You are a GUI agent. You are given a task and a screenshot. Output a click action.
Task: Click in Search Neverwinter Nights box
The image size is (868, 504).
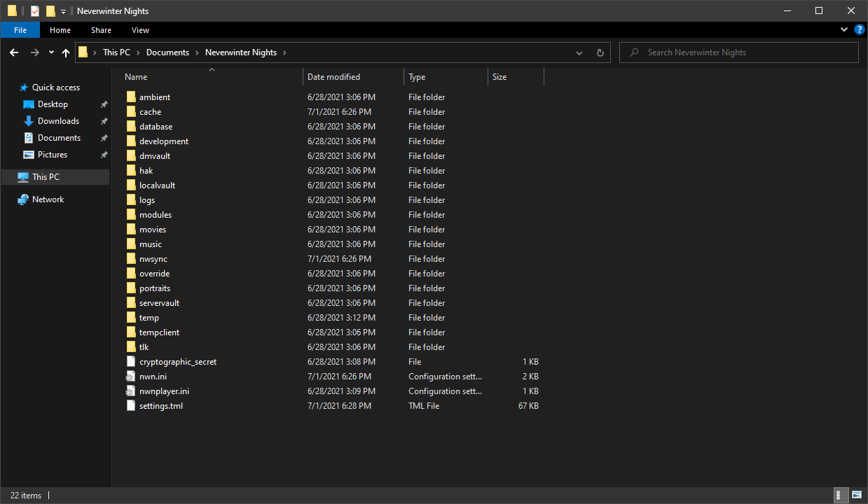point(739,52)
